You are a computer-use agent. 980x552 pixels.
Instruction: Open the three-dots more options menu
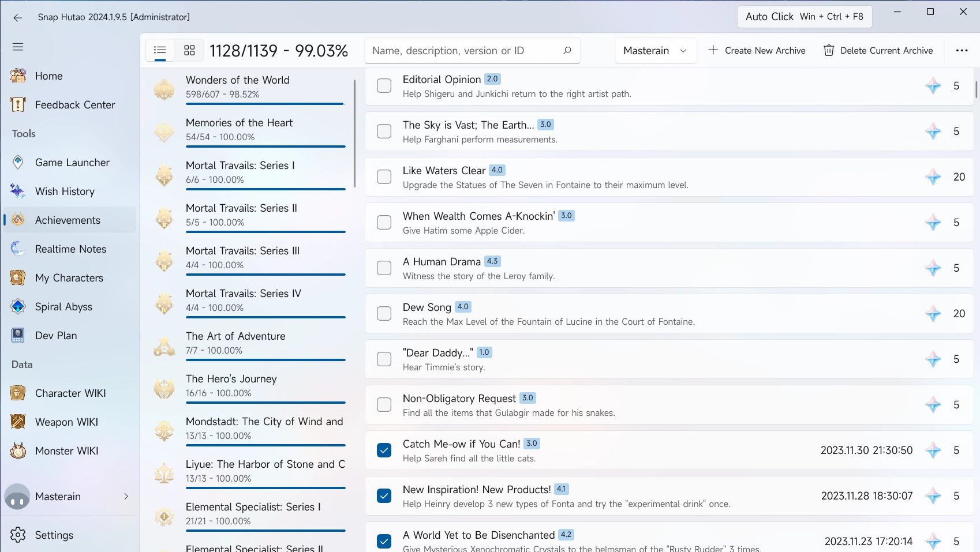click(962, 50)
